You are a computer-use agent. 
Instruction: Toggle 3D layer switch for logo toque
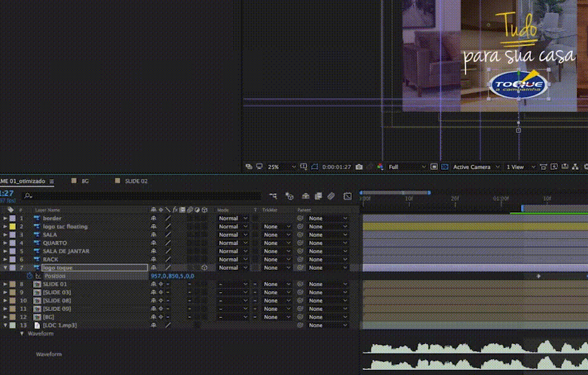point(204,268)
